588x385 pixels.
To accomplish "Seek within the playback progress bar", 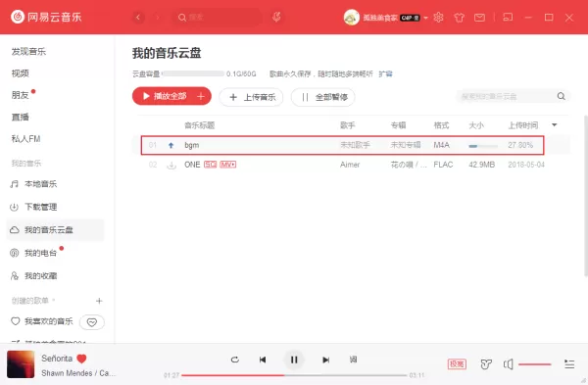I will (294, 375).
